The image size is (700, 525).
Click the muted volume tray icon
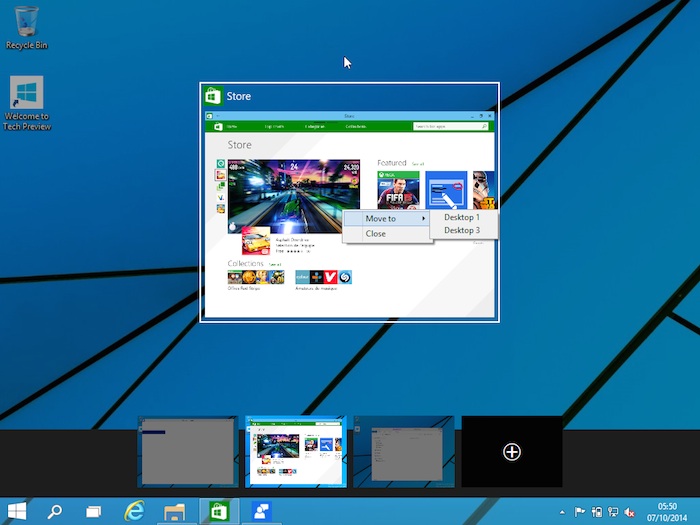coord(630,512)
